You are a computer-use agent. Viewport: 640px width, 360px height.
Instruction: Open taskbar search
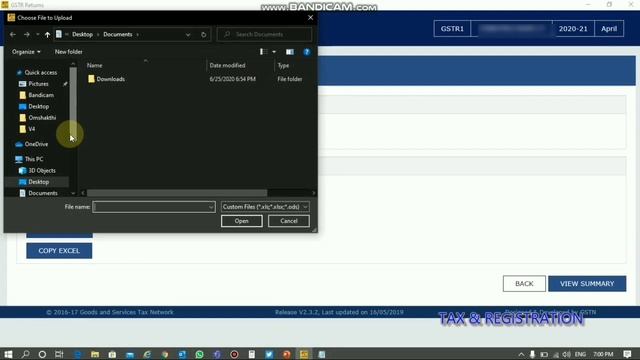click(x=25, y=354)
